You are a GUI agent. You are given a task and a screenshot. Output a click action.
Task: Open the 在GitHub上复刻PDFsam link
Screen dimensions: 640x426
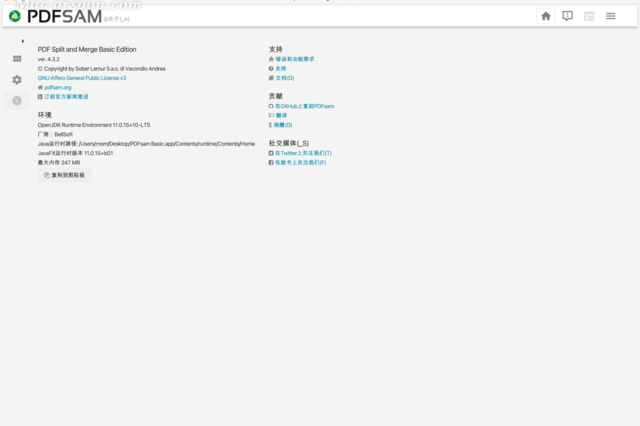[x=304, y=106]
